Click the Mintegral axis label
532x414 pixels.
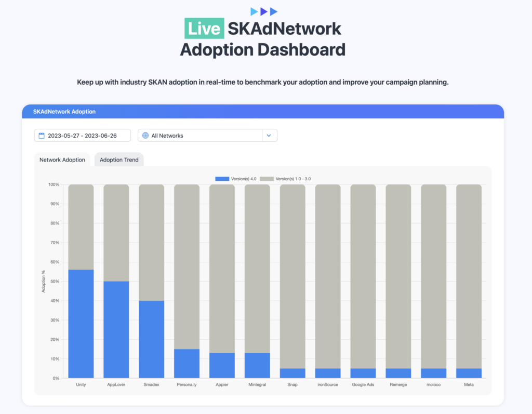point(258,384)
